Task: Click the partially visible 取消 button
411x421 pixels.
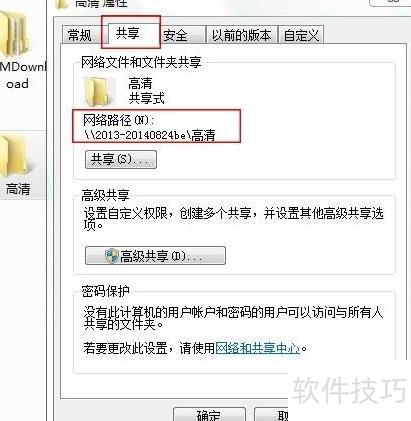Action: pos(272,414)
